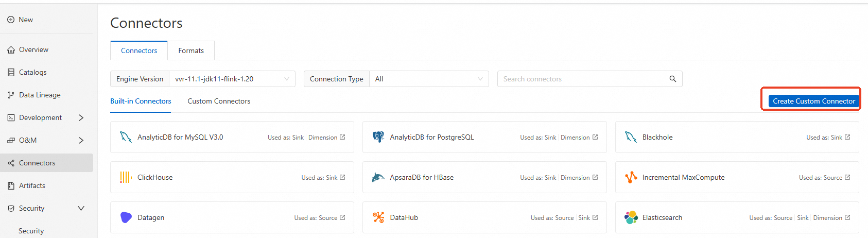This screenshot has height=238, width=868.
Task: Open ApsaraDB for HBase external link icon
Action: click(x=595, y=177)
